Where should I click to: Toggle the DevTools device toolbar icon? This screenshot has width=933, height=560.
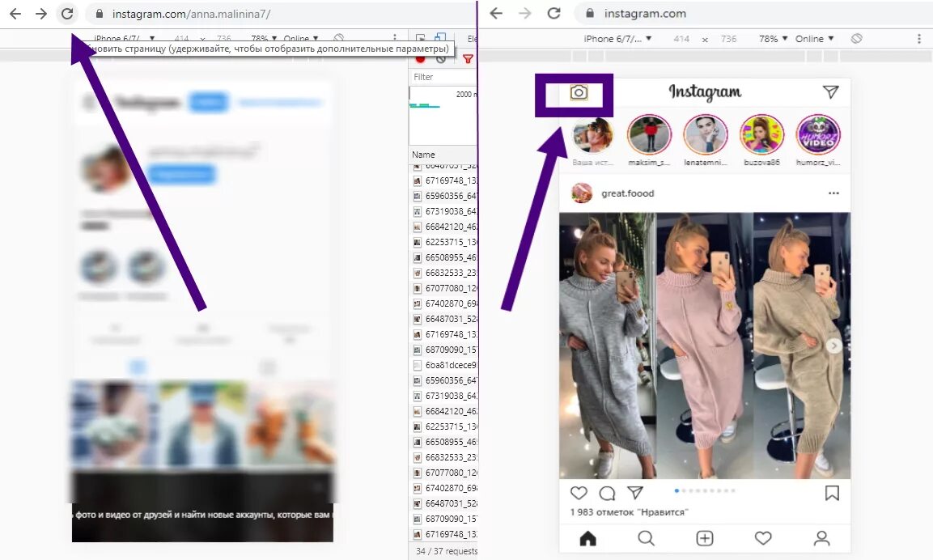point(440,39)
